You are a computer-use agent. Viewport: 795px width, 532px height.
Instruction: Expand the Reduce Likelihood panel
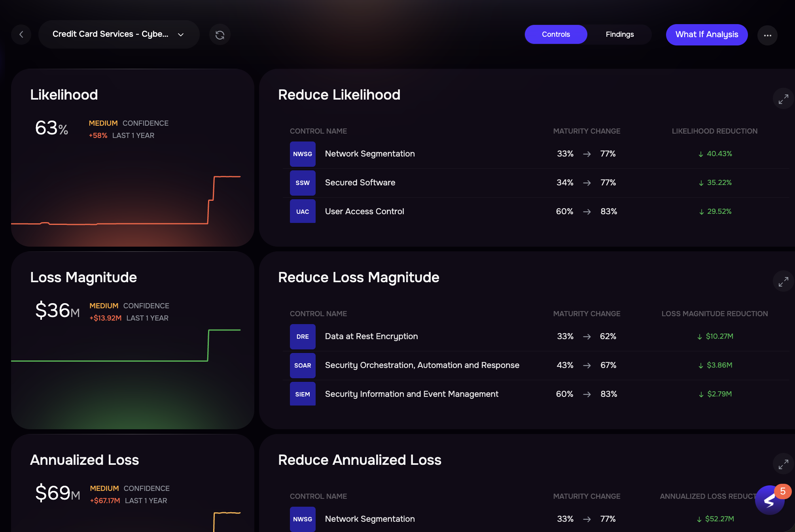coord(783,99)
